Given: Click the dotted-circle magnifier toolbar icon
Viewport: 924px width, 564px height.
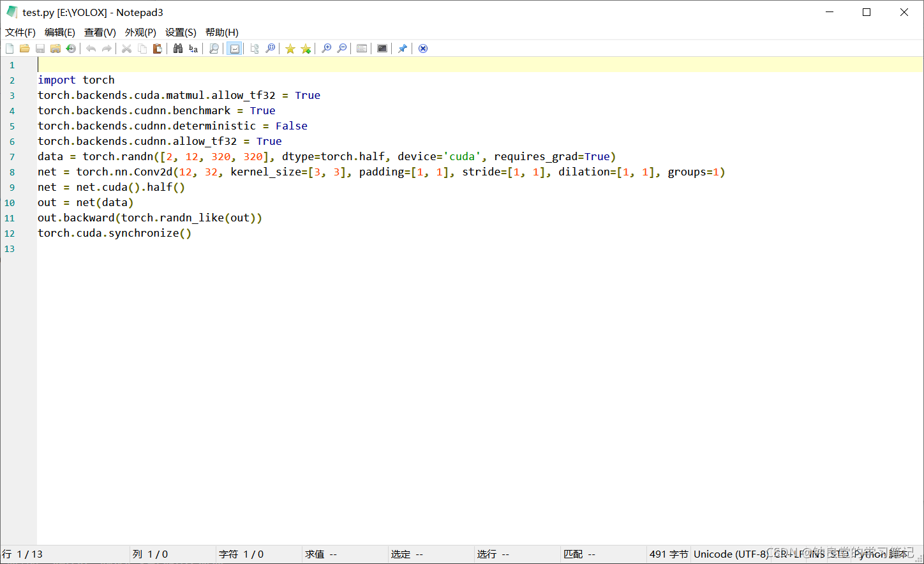Looking at the screenshot, I should [270, 48].
